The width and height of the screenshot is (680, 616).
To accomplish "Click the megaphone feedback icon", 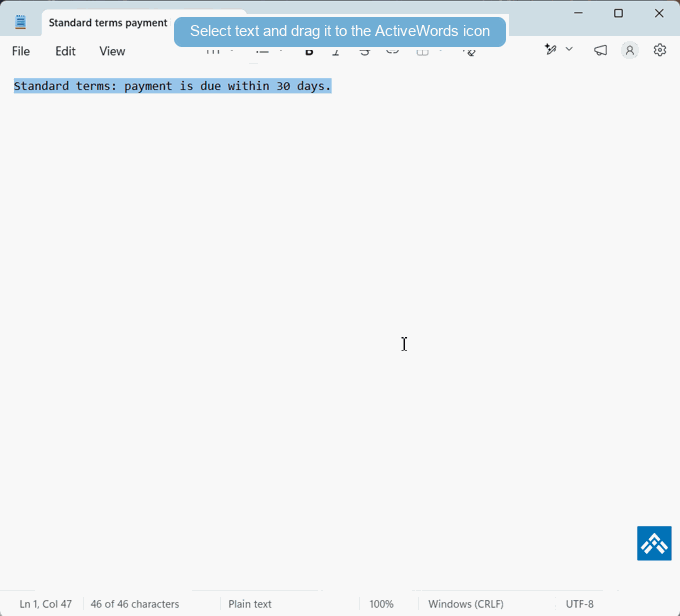I will click(x=600, y=50).
